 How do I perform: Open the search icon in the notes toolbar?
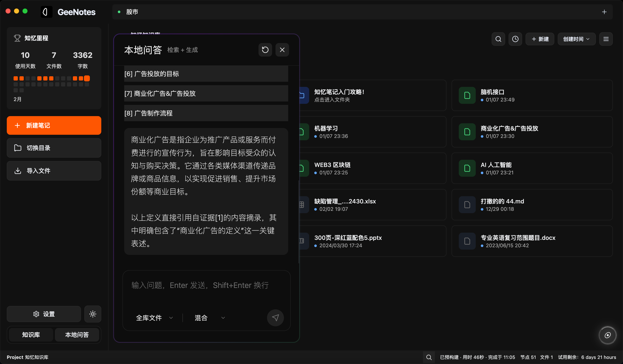coord(498,39)
